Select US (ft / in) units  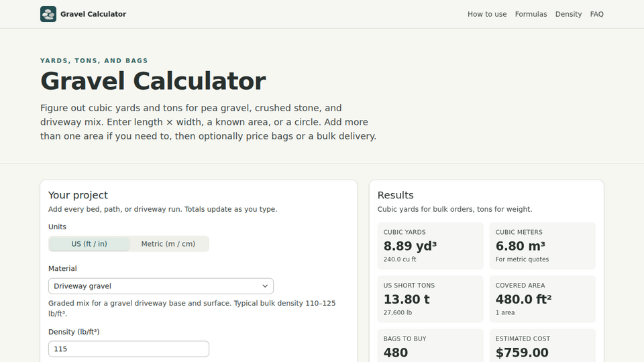[x=89, y=244]
